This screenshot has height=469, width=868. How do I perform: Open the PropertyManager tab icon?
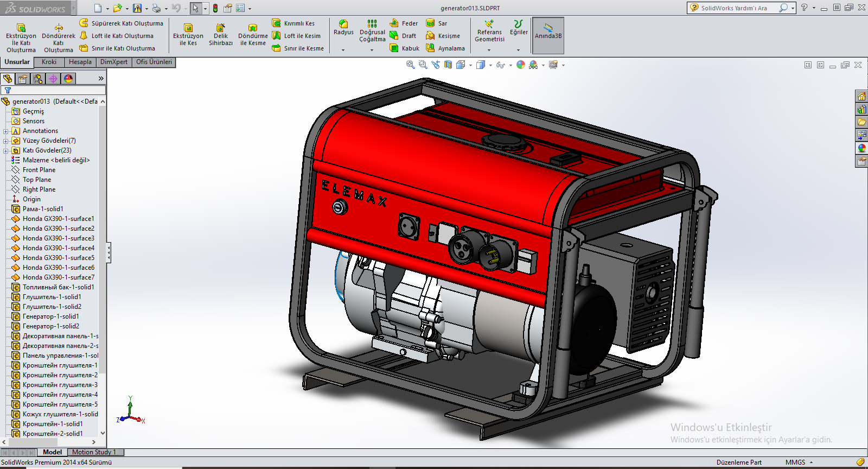pyautogui.click(x=23, y=79)
